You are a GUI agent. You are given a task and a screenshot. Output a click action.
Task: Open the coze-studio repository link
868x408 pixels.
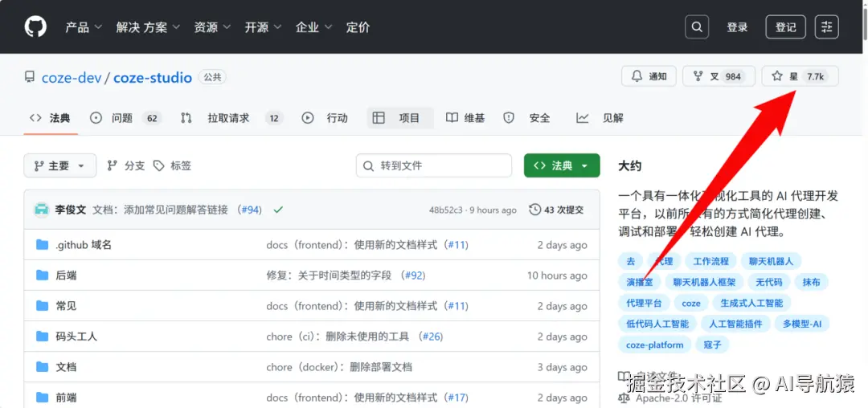coord(153,77)
